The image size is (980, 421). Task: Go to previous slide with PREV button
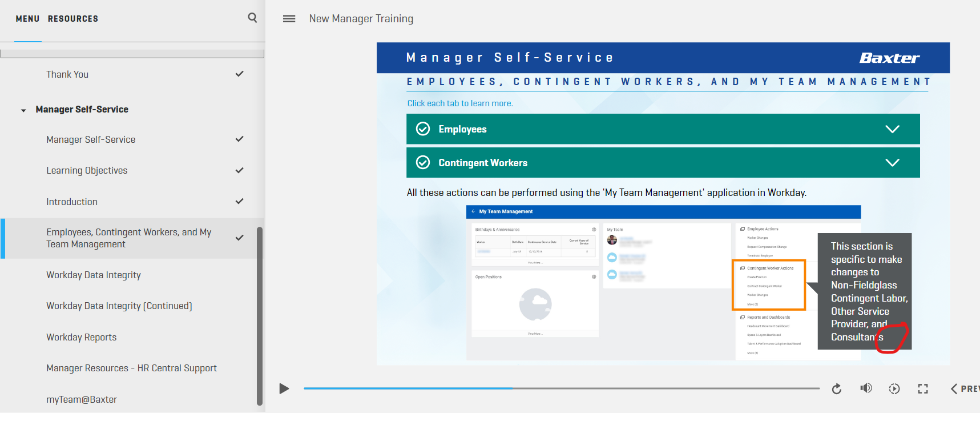coord(965,389)
